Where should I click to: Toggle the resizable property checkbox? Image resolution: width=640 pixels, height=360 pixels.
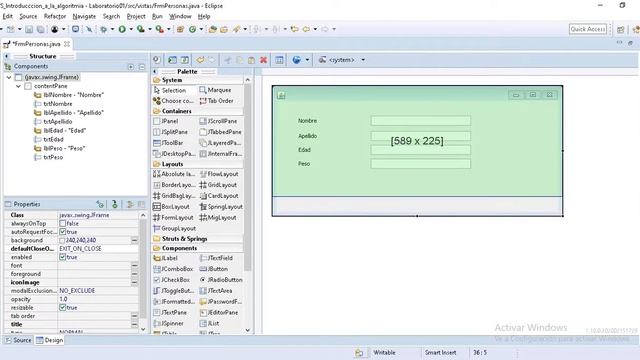click(62, 307)
